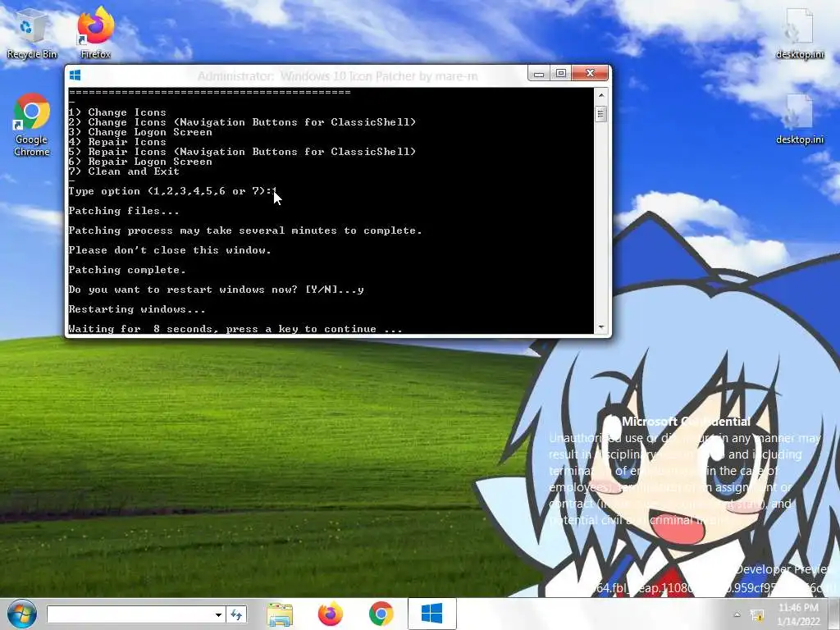Launch Chrome from the taskbar
The image size is (840, 630).
click(381, 614)
